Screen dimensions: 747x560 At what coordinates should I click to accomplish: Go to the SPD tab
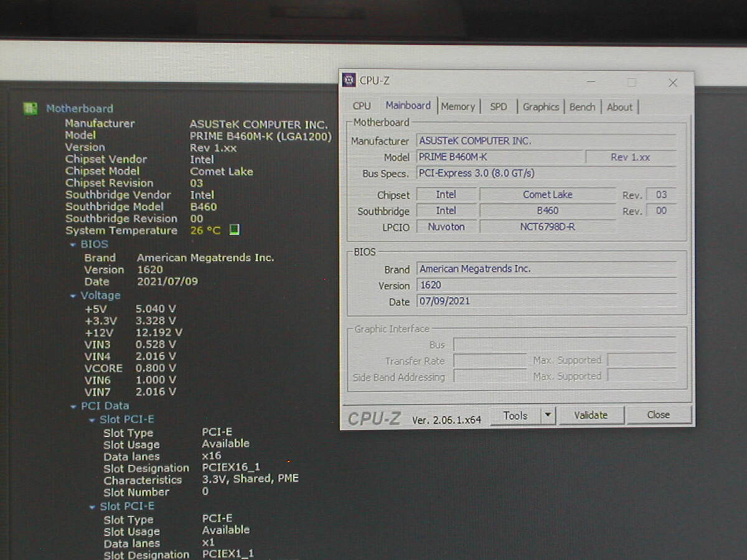coord(499,106)
